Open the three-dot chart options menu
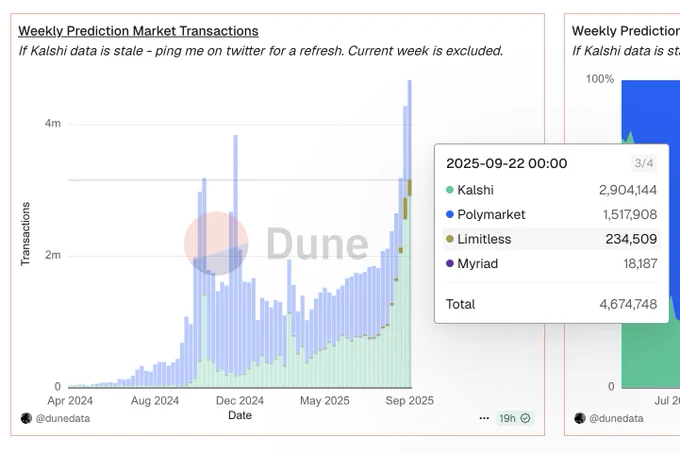 (x=484, y=418)
